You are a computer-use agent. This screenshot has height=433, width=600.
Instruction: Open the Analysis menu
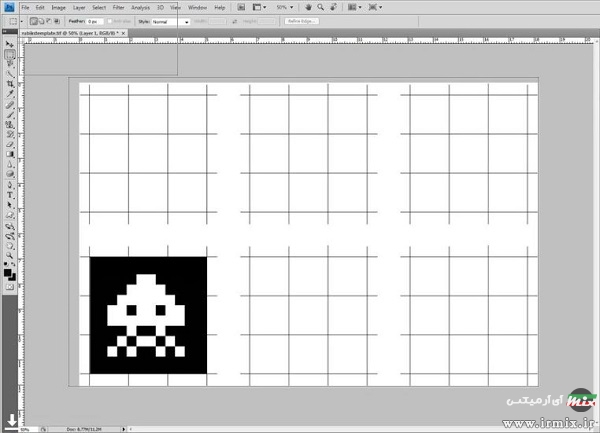point(140,7)
